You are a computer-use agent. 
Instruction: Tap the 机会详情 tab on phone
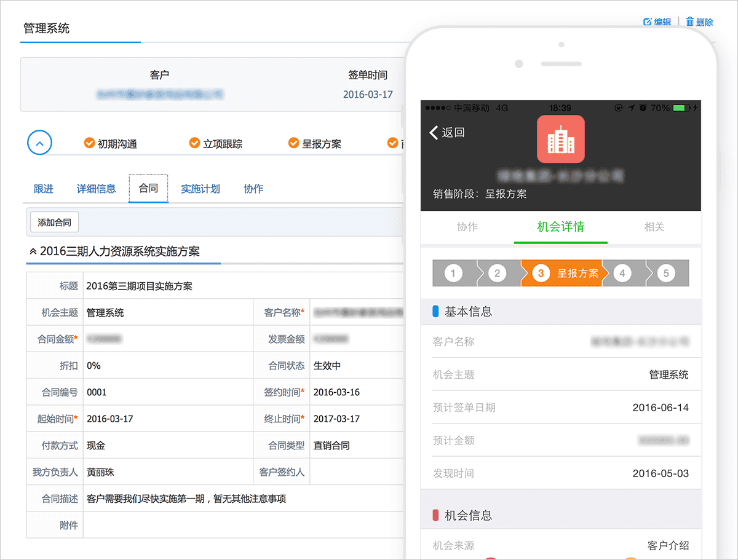[x=561, y=227]
